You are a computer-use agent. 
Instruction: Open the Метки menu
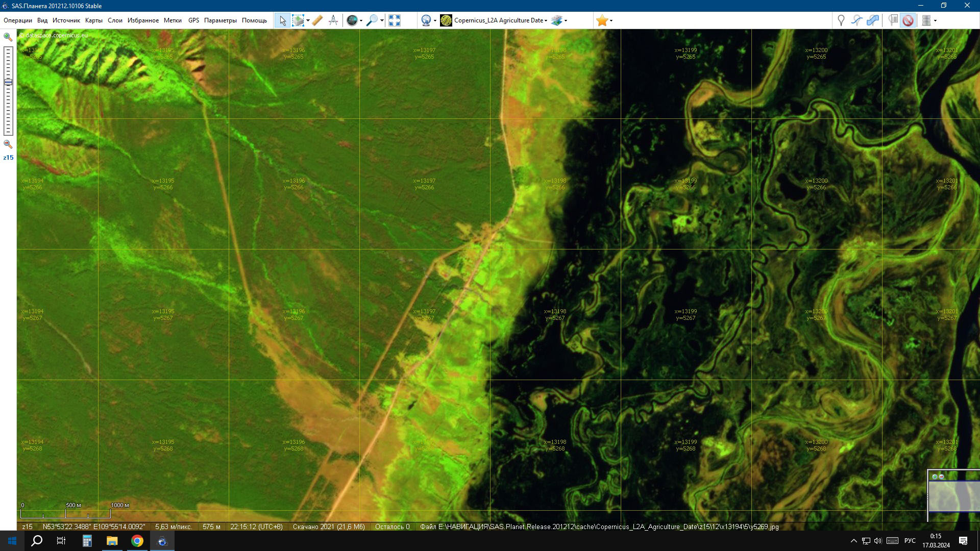[x=173, y=20]
